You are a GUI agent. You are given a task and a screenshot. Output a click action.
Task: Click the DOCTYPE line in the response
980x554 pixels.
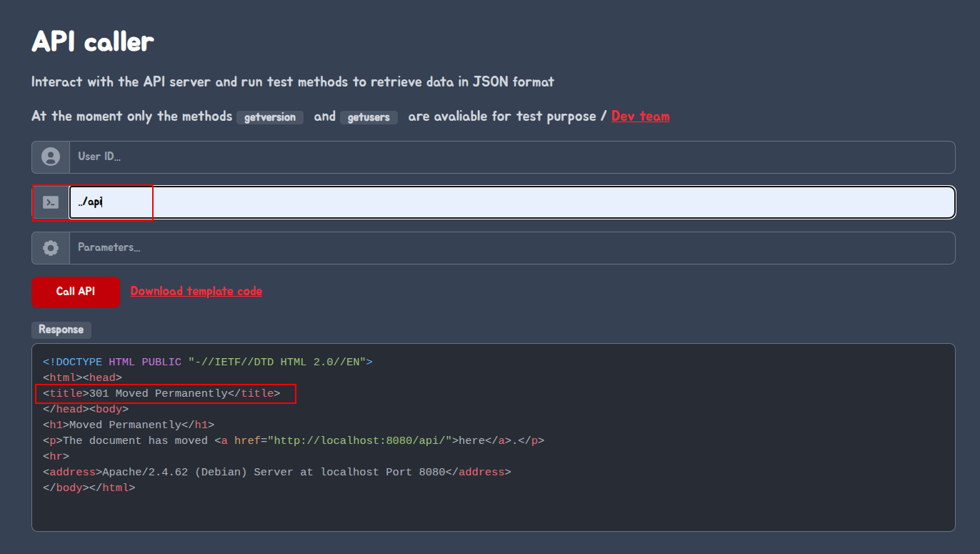point(208,362)
